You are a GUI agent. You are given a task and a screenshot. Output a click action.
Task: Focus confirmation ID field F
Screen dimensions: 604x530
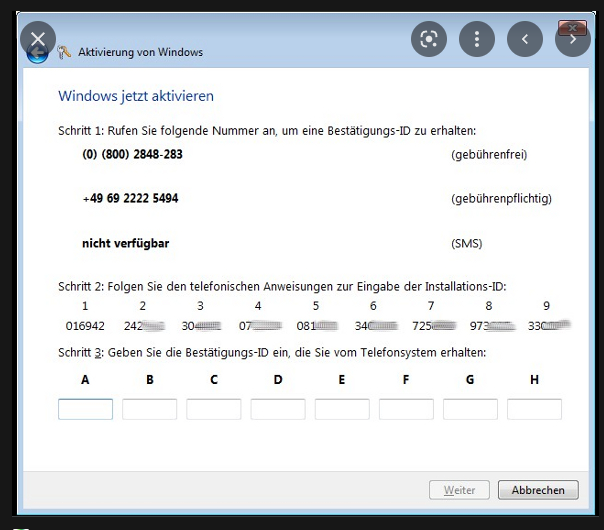click(x=406, y=409)
